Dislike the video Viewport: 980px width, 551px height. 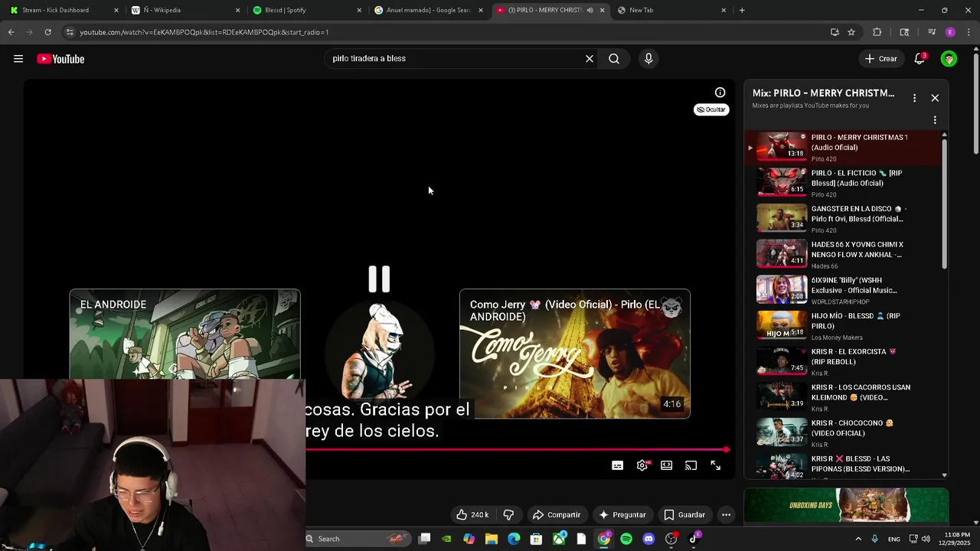click(x=508, y=515)
